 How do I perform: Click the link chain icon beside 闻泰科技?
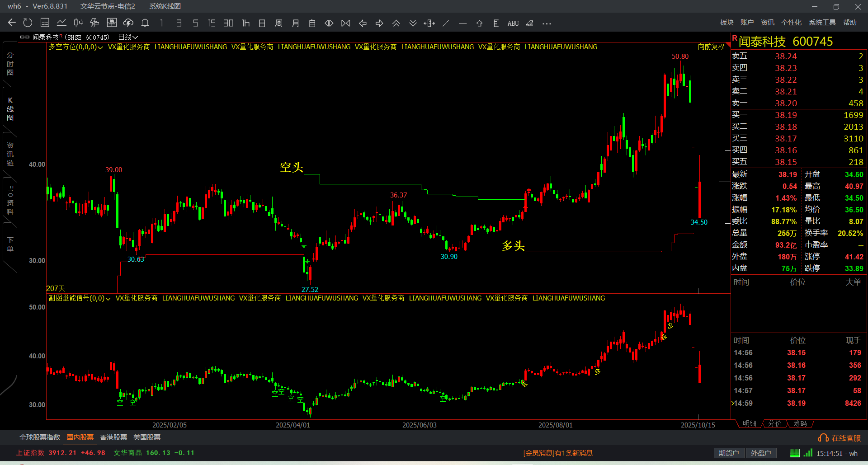tap(25, 37)
